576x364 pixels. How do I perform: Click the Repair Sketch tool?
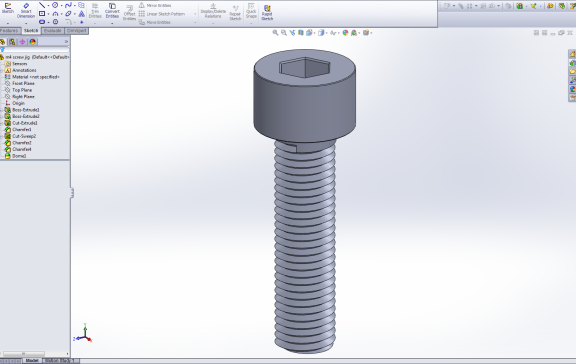click(235, 12)
